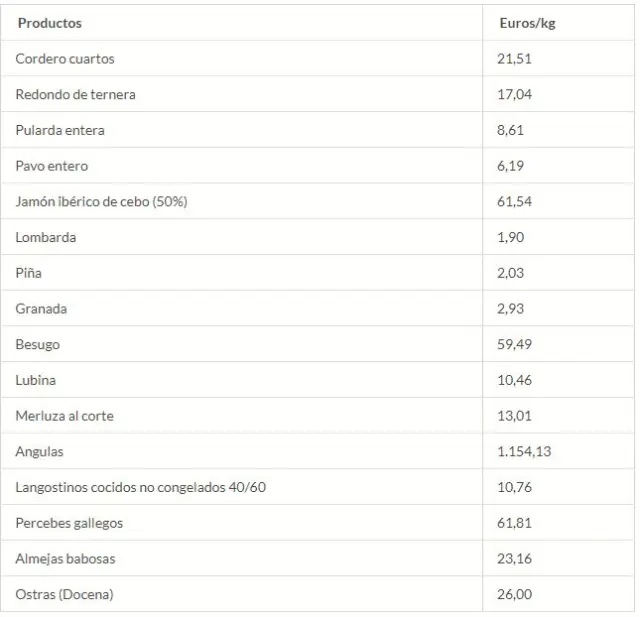Click the Euros/kg column header
This screenshot has width=640, height=617.
526,23
